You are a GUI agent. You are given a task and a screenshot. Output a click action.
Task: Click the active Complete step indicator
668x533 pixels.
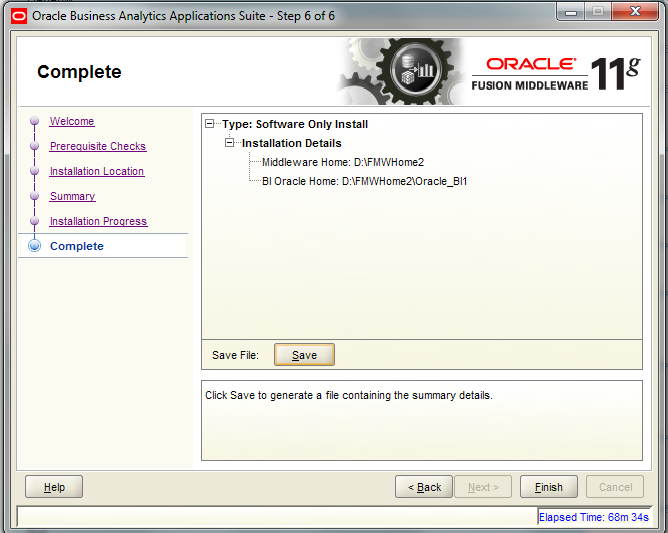coord(35,246)
